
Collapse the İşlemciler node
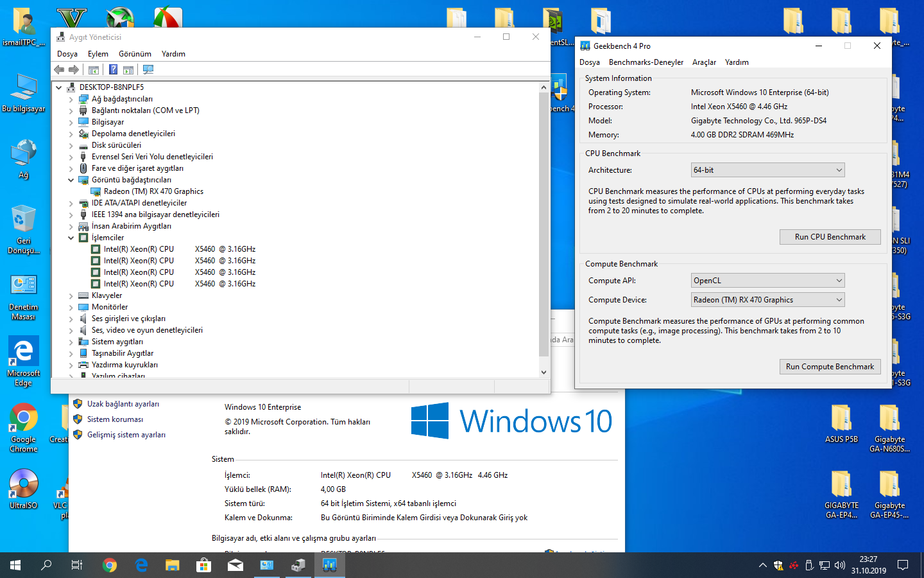tap(71, 238)
